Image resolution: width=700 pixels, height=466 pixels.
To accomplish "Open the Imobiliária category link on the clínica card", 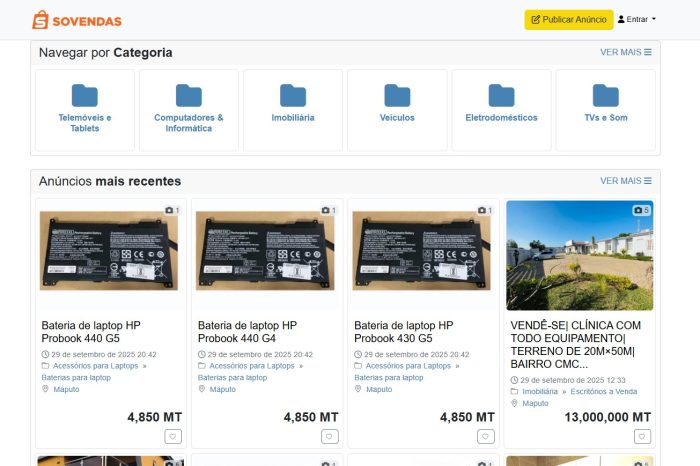I will (x=540, y=391).
